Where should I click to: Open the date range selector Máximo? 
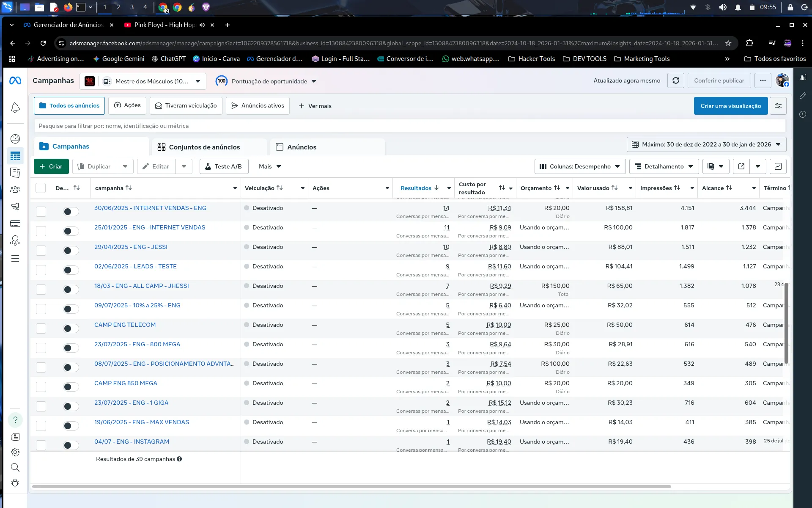coord(706,144)
